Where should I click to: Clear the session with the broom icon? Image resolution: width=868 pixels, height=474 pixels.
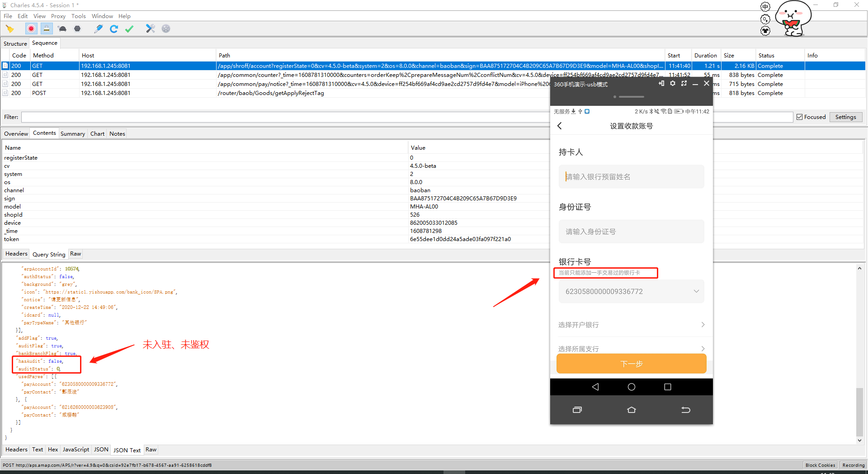tap(10, 29)
